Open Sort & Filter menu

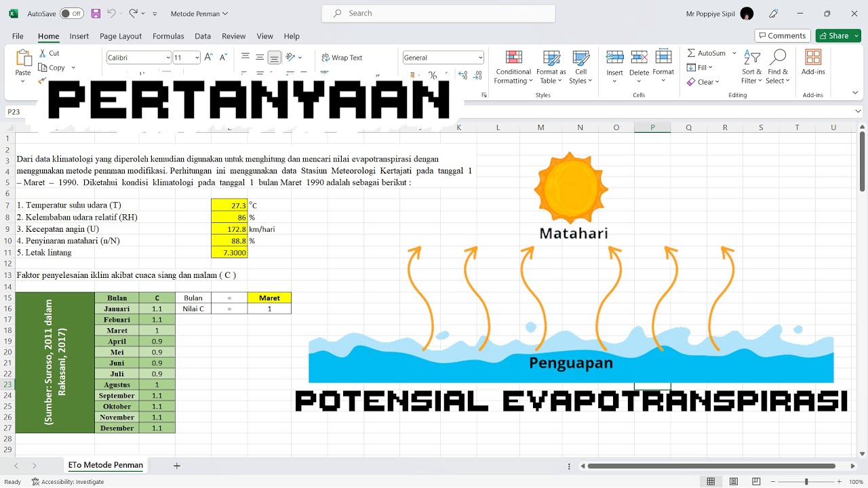[x=751, y=67]
